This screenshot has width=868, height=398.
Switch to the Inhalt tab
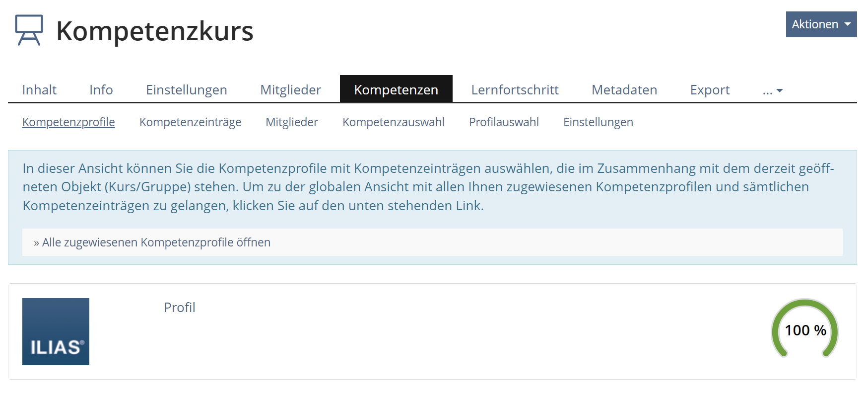point(39,90)
